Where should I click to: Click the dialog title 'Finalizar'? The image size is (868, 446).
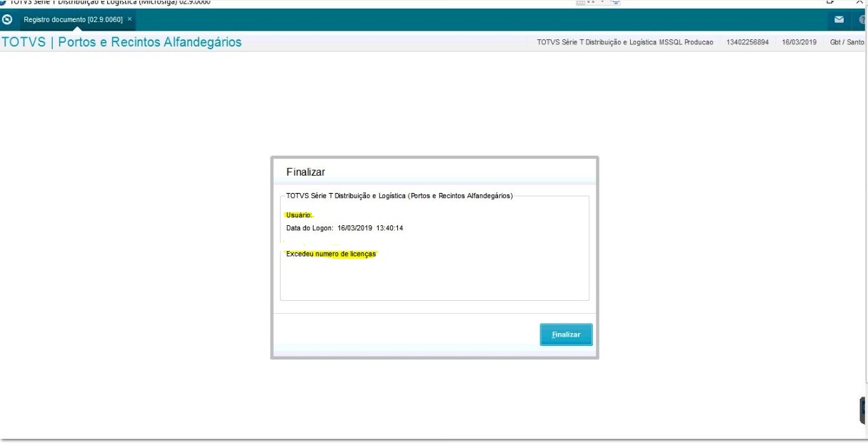[306, 172]
